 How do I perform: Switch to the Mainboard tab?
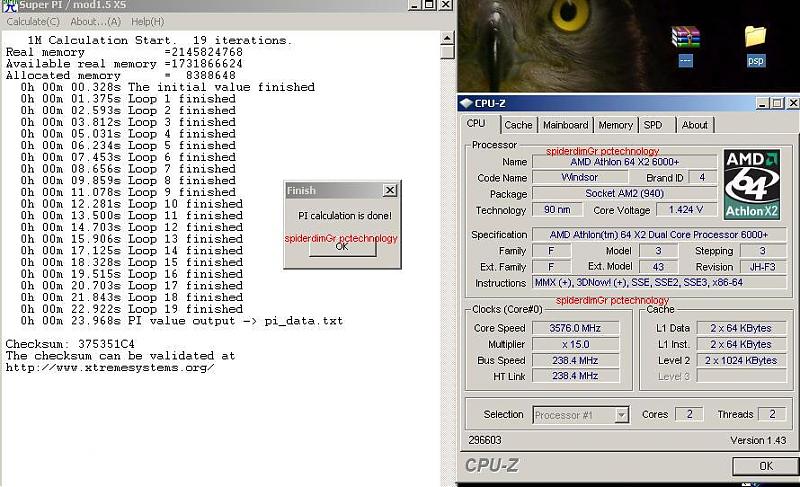click(x=565, y=125)
